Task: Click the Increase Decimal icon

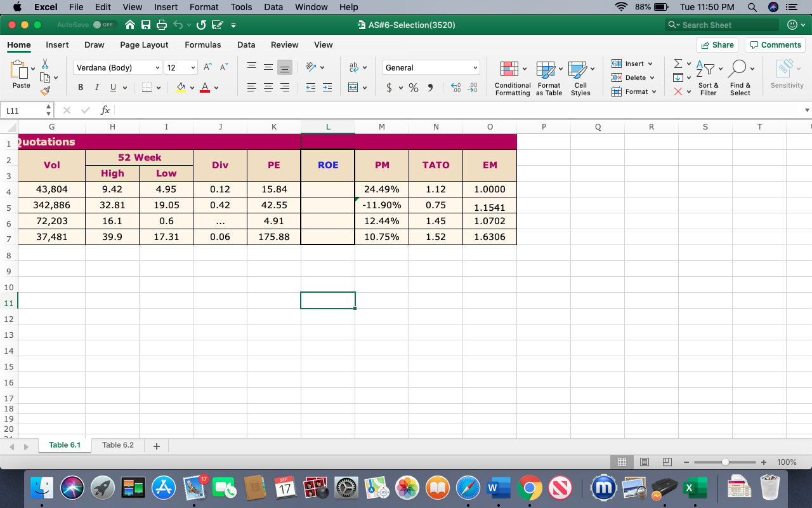Action: coord(455,88)
